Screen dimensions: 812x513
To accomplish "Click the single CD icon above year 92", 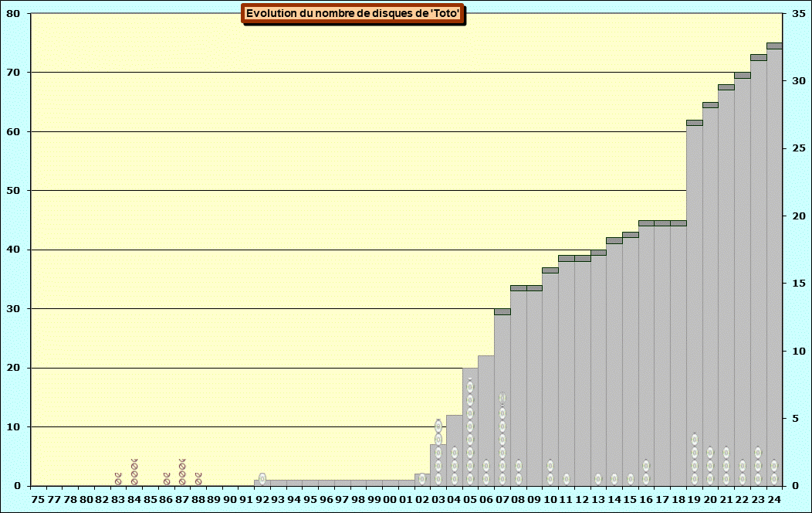I will pyautogui.click(x=262, y=479).
